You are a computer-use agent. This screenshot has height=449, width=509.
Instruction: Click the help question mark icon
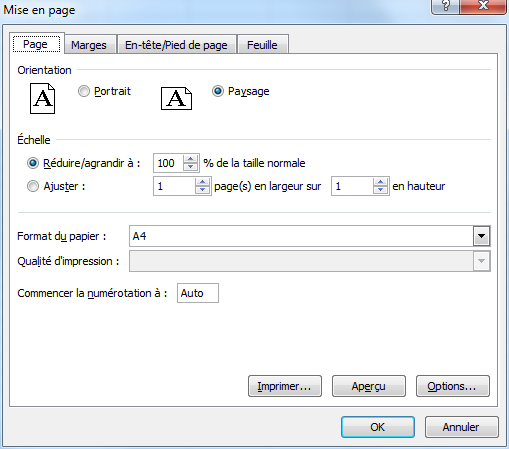446,6
